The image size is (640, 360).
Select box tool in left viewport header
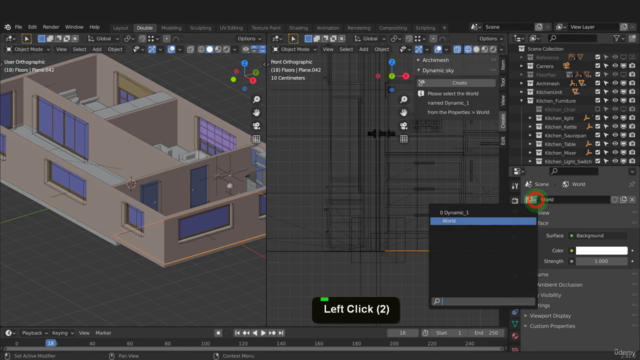27,38
